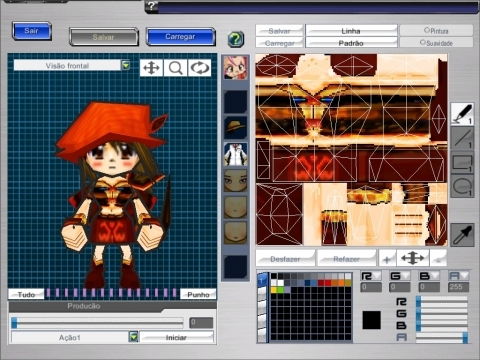Pick the green palette swatch
Image resolution: width=480 pixels, height=360 pixels.
click(281, 290)
